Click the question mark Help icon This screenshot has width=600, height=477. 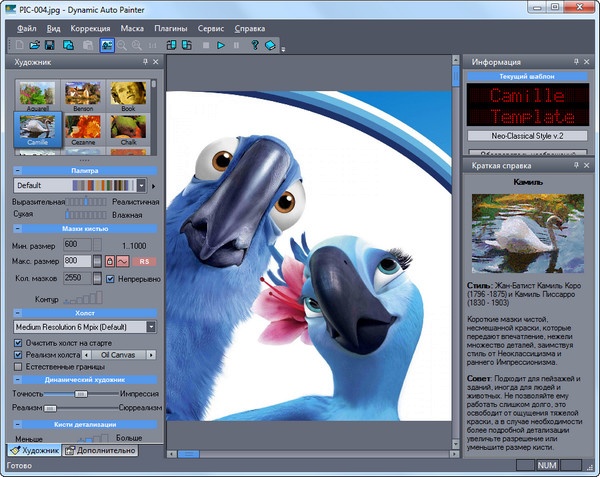pos(254,46)
